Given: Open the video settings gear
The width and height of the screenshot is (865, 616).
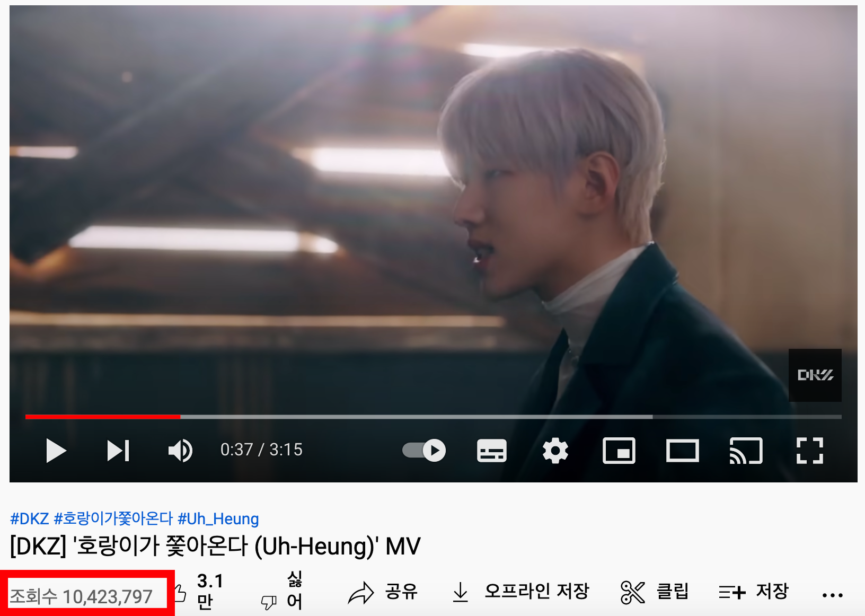Looking at the screenshot, I should coord(555,451).
